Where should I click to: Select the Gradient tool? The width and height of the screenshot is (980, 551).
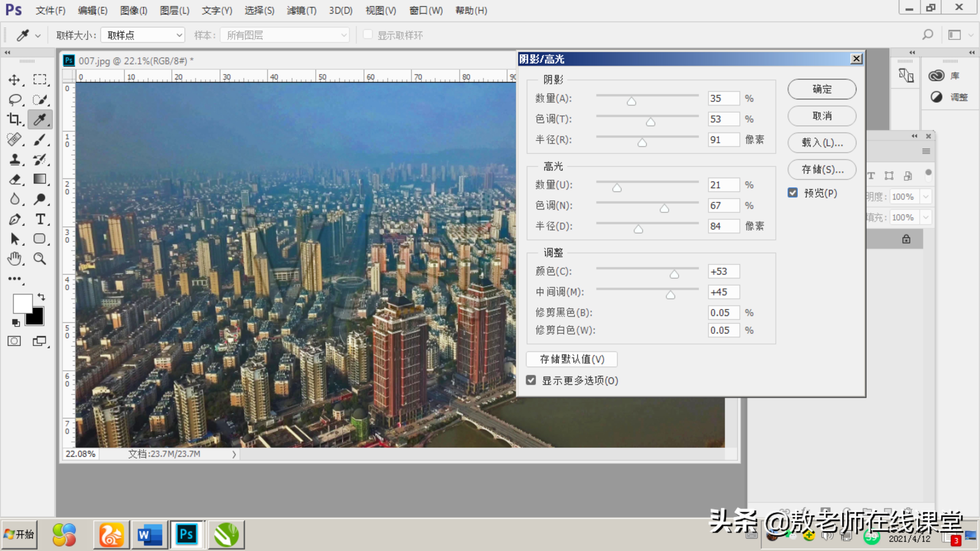[40, 179]
